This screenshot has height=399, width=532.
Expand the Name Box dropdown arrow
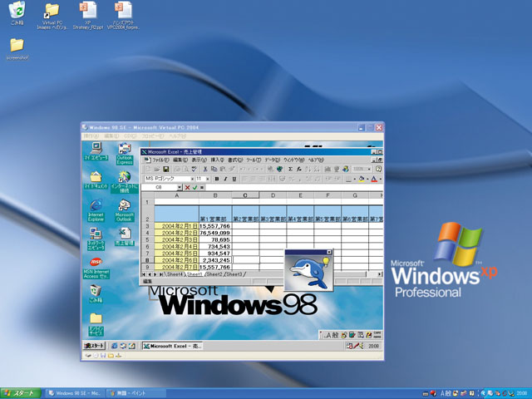180,187
